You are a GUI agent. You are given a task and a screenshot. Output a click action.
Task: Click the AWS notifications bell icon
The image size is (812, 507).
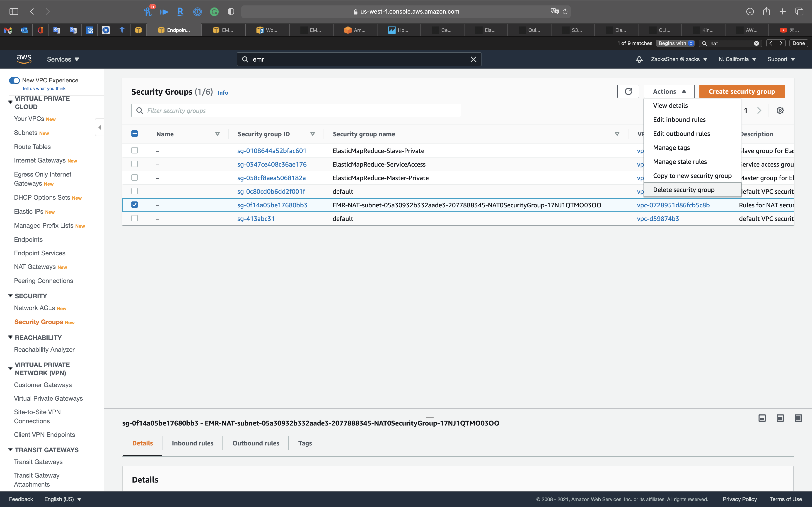click(639, 59)
